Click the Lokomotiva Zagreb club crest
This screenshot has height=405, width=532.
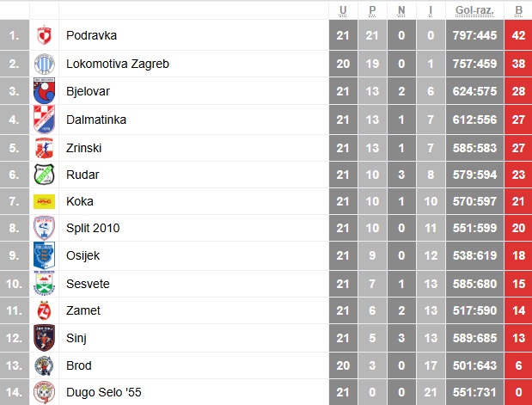[x=44, y=64]
